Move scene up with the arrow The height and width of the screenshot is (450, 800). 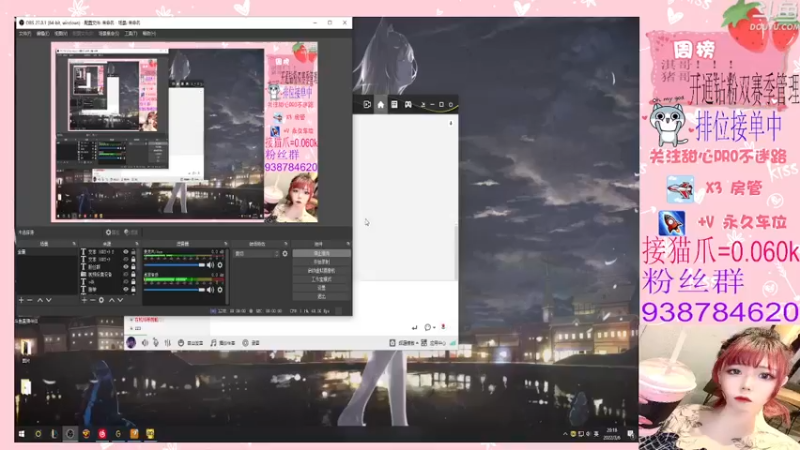click(x=40, y=300)
